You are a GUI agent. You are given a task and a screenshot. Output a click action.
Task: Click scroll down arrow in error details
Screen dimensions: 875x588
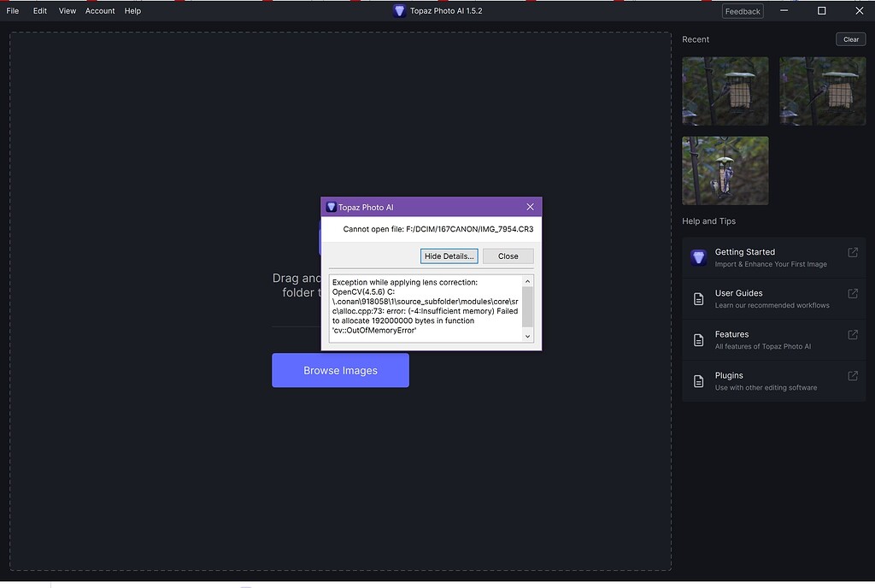tap(527, 337)
